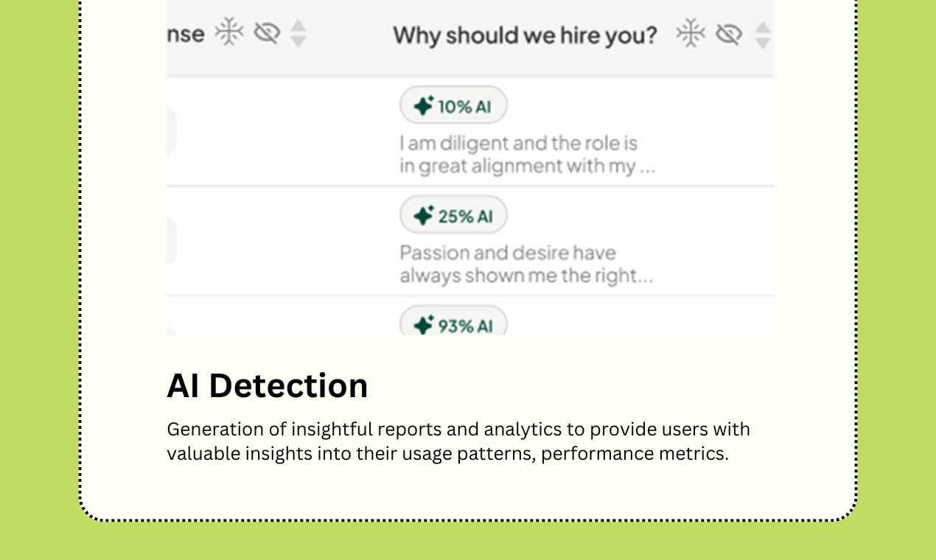Click the 'Why should we hire you?' column header
The image size is (936, 560).
pos(524,35)
